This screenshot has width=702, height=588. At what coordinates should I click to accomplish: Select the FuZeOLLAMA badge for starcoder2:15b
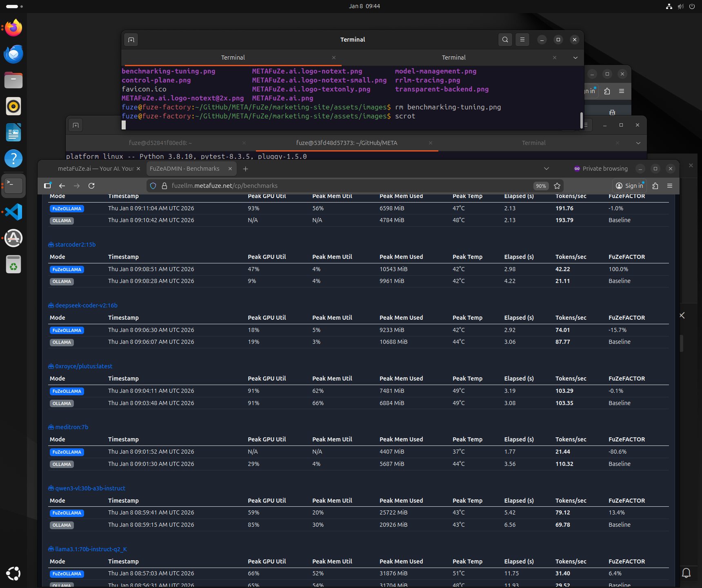[67, 269]
